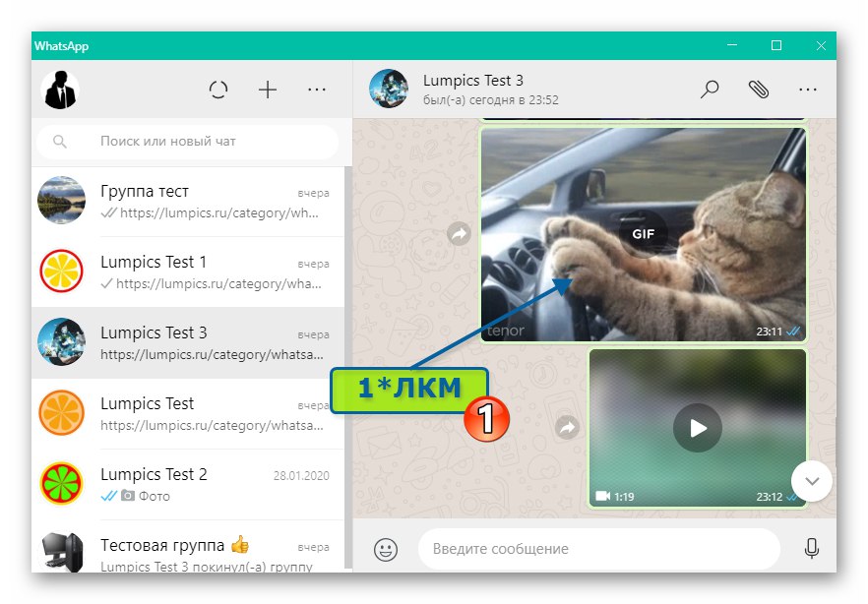The height and width of the screenshot is (604, 868).
Task: Open the 'Lumpics Test' chat
Action: [188, 414]
